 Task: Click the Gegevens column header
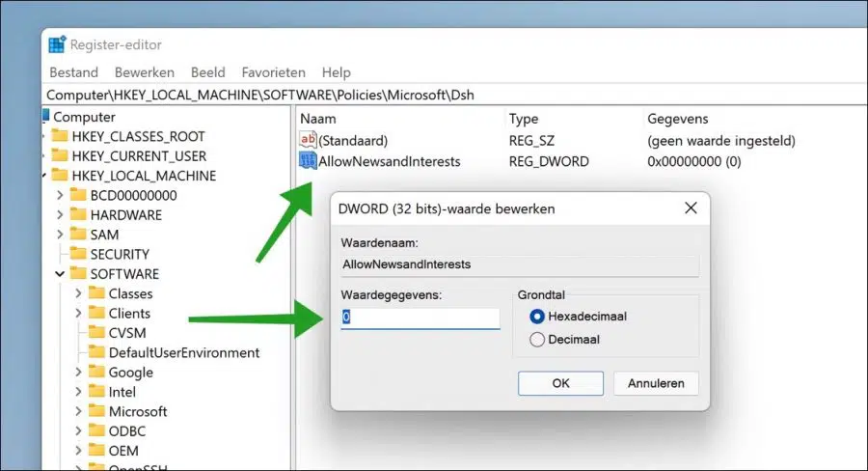678,119
